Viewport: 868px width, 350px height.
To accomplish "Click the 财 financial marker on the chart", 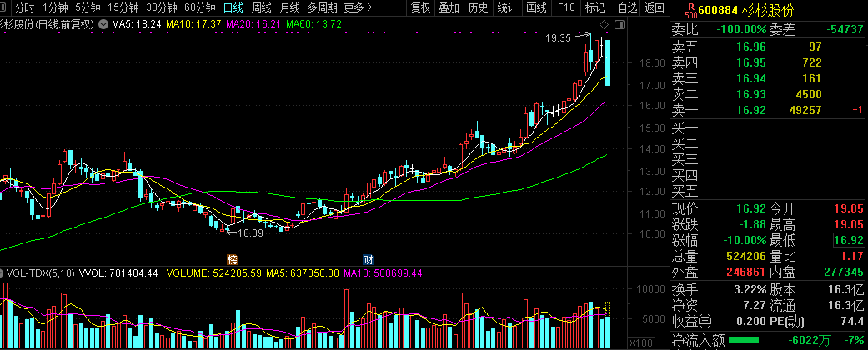I will point(368,257).
